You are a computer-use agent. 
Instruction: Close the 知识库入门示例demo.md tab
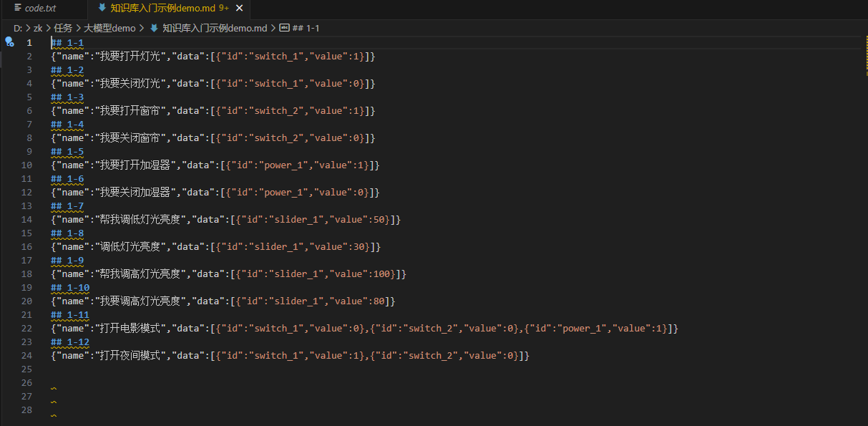[x=239, y=9]
